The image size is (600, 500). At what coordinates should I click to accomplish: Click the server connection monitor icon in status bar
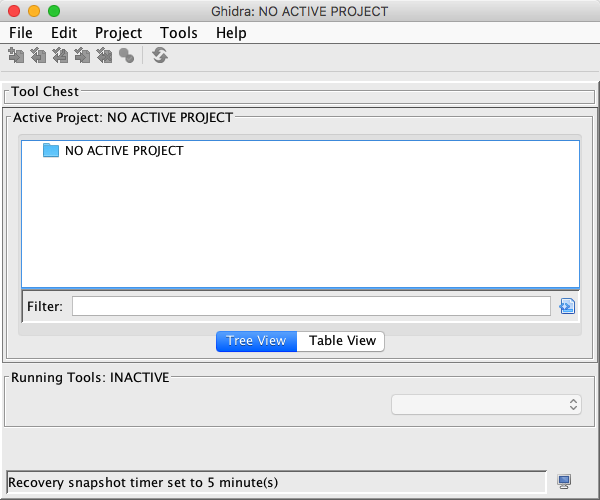(565, 483)
